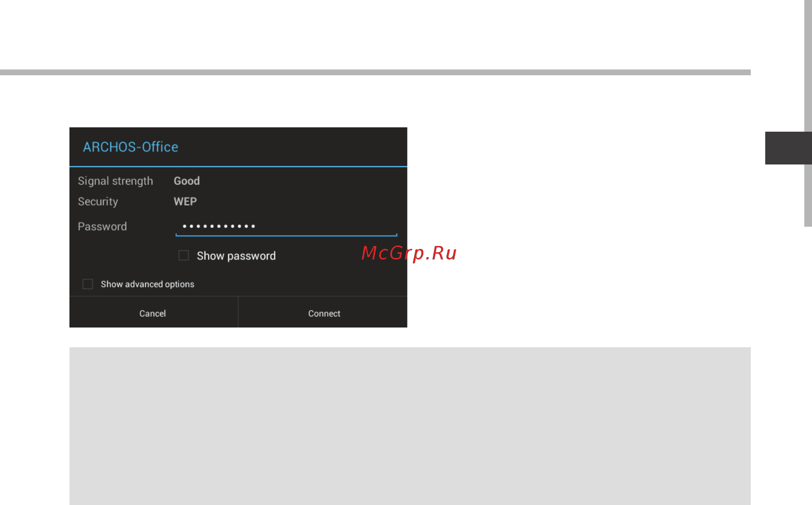Tick the Show password checkbox
The height and width of the screenshot is (505, 812).
[x=184, y=255]
